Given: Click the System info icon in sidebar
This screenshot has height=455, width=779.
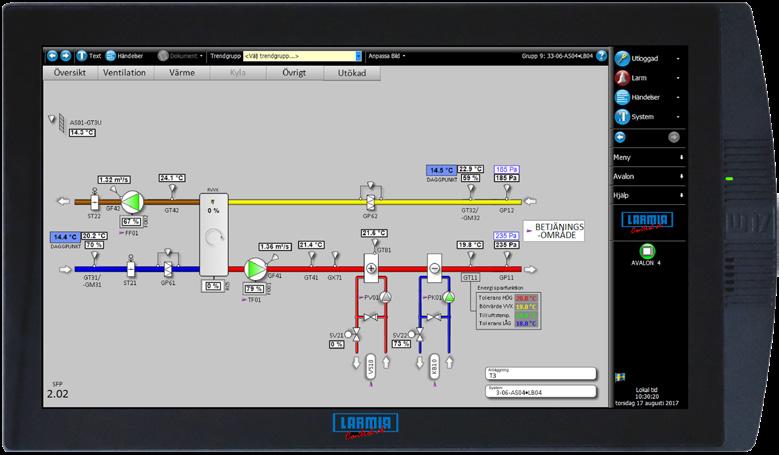Looking at the screenshot, I should (x=622, y=117).
